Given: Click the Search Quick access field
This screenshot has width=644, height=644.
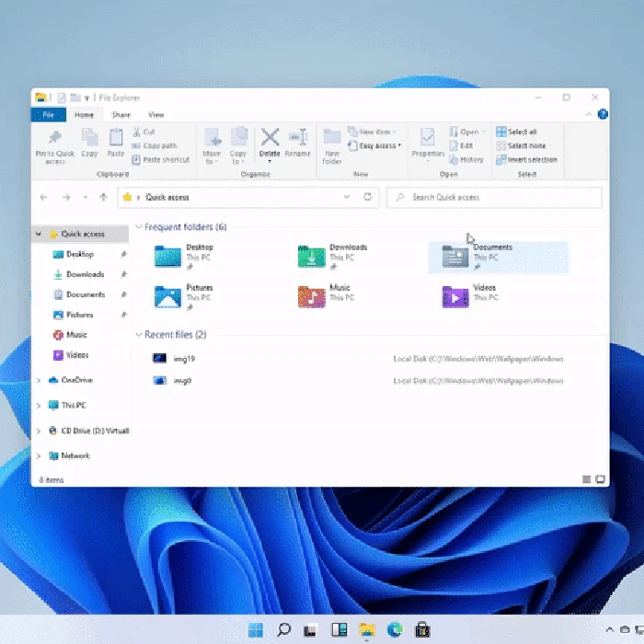Looking at the screenshot, I should click(497, 197).
